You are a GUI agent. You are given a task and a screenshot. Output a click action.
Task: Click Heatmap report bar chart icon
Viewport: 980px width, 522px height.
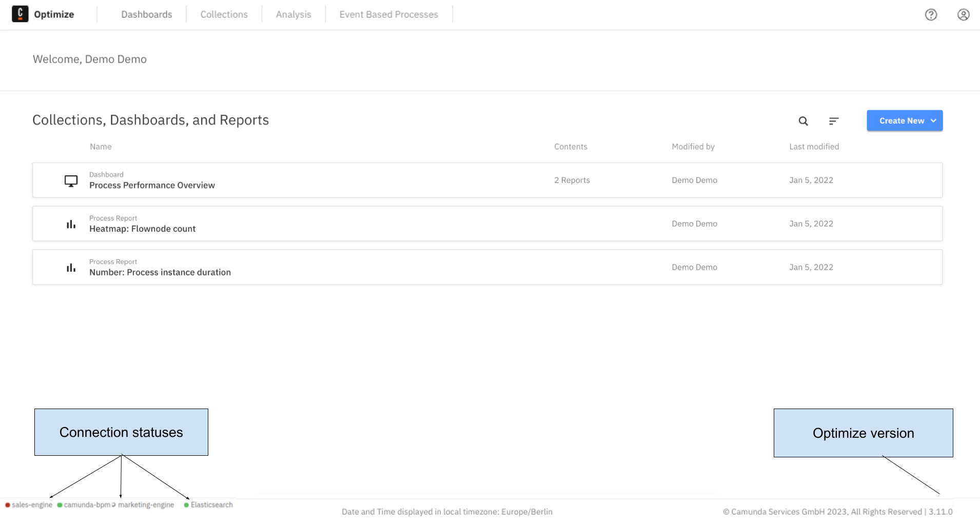71,224
